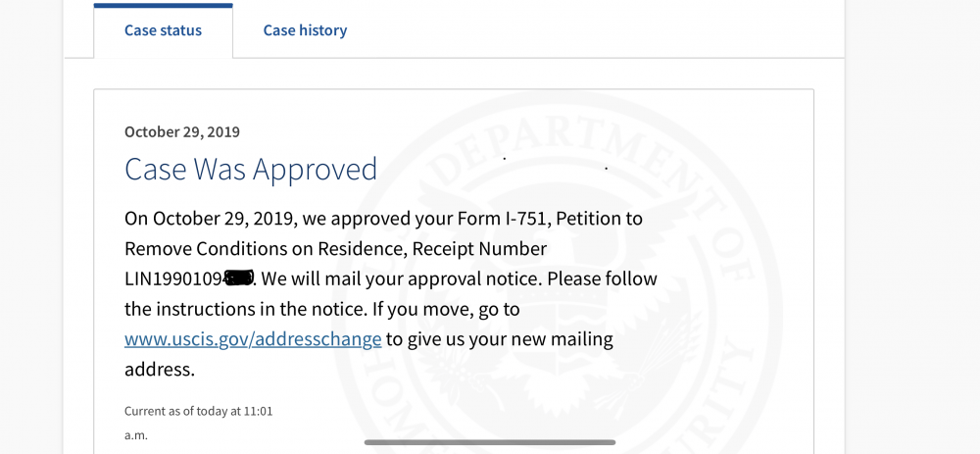This screenshot has height=454, width=980.
Task: Click the Case Was Approved heading
Action: (251, 169)
